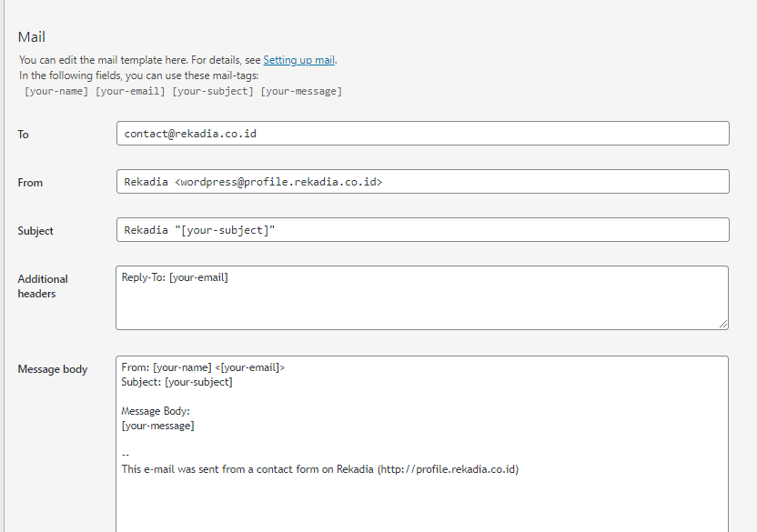The image size is (757, 532).
Task: Click the [your-subject] mail-tag in the tag list
Action: point(213,91)
